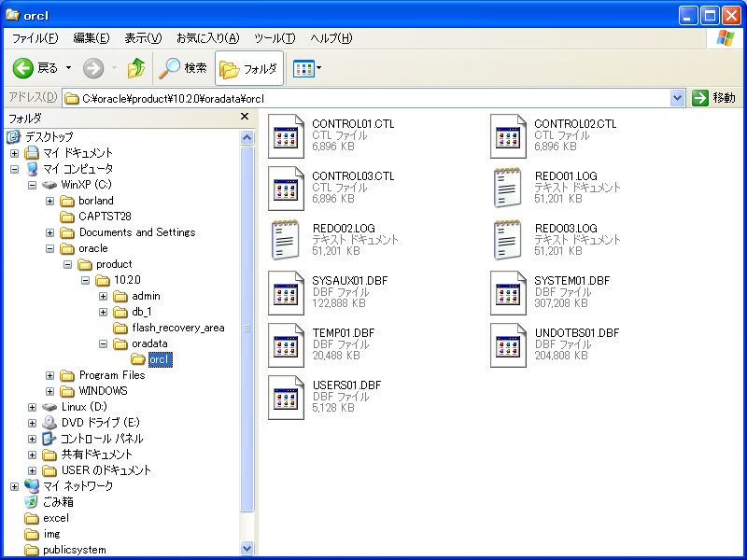Click the grayed forward arrow icon
747x560 pixels.
(x=92, y=68)
